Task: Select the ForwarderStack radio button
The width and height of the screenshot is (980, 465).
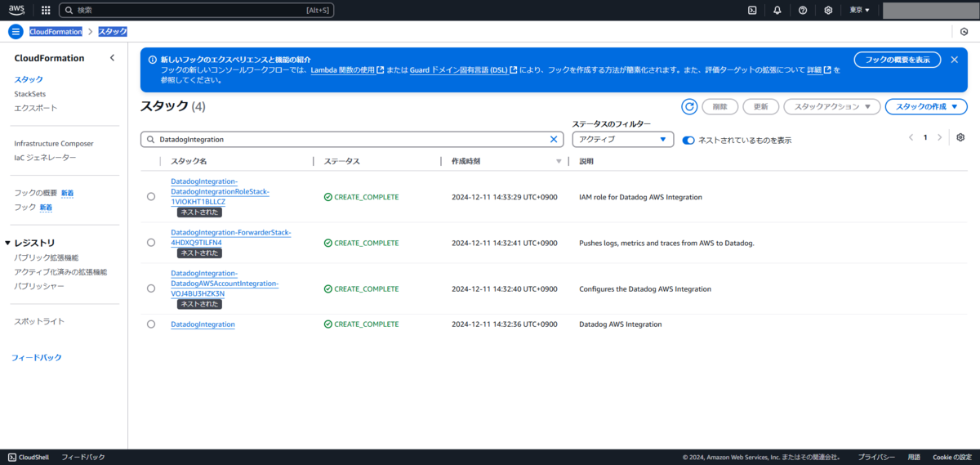Action: 151,243
